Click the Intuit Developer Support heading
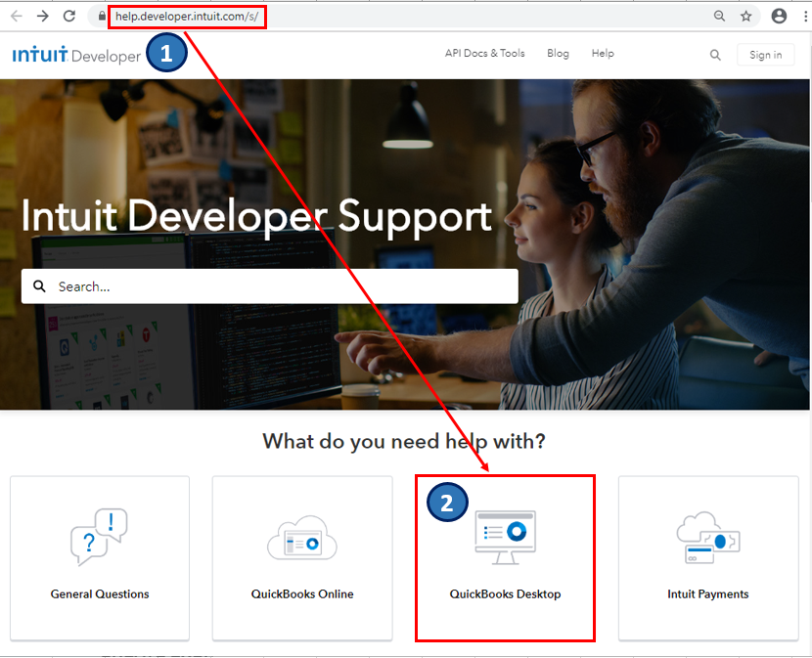The image size is (812, 658). [x=256, y=216]
